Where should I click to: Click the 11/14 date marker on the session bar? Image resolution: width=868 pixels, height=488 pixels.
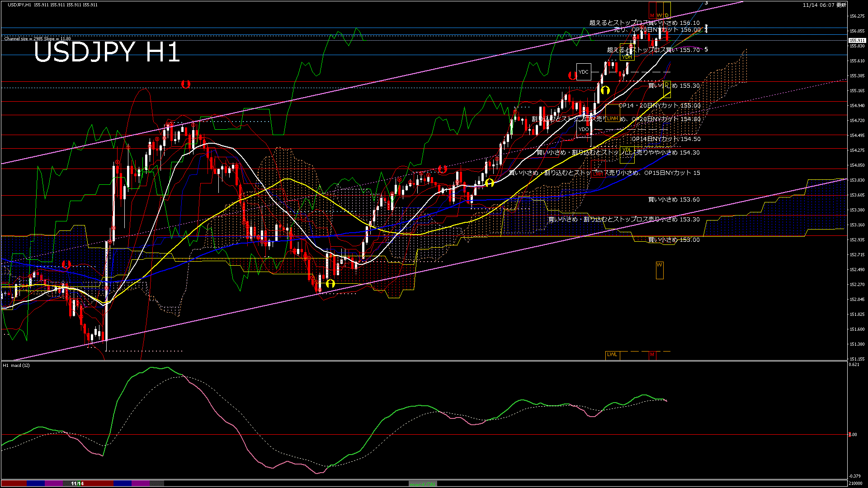(x=77, y=483)
